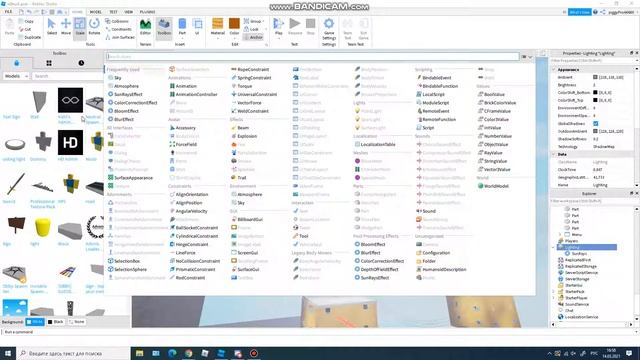Open the object picker view options arrow
Viewport: 640px width, 360px height.
[x=530, y=57]
